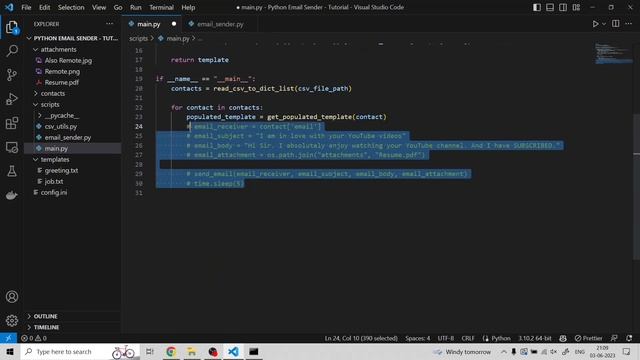Open errors and warnings count in status bar
This screenshot has width=640, height=360.
(x=34, y=338)
